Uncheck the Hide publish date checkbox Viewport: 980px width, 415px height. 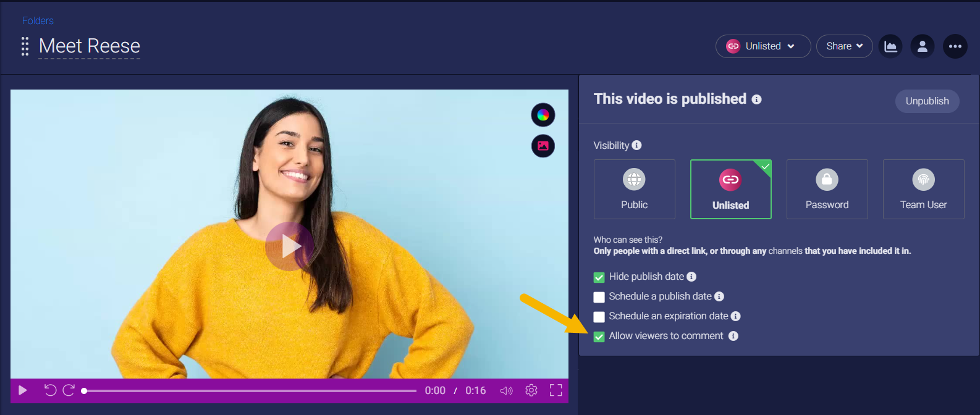(599, 277)
